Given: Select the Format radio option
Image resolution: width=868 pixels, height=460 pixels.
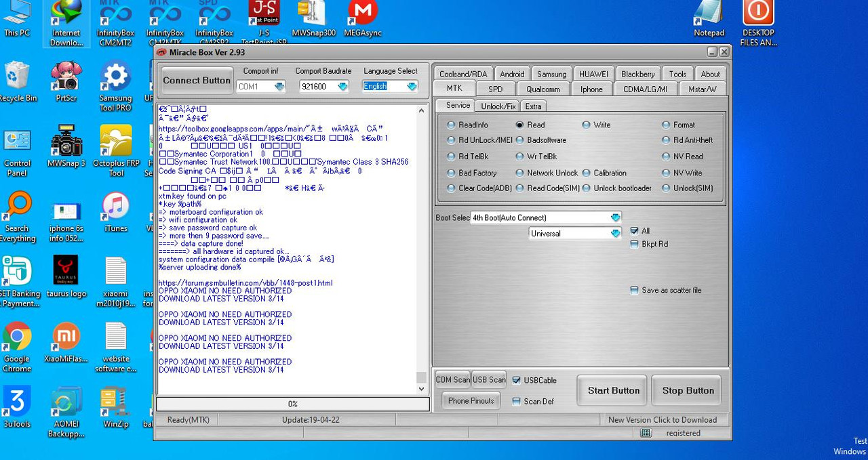Looking at the screenshot, I should click(679, 125).
